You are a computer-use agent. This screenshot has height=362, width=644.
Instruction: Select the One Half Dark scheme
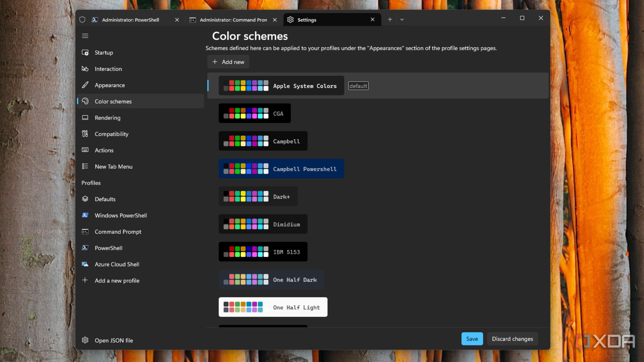(271, 279)
